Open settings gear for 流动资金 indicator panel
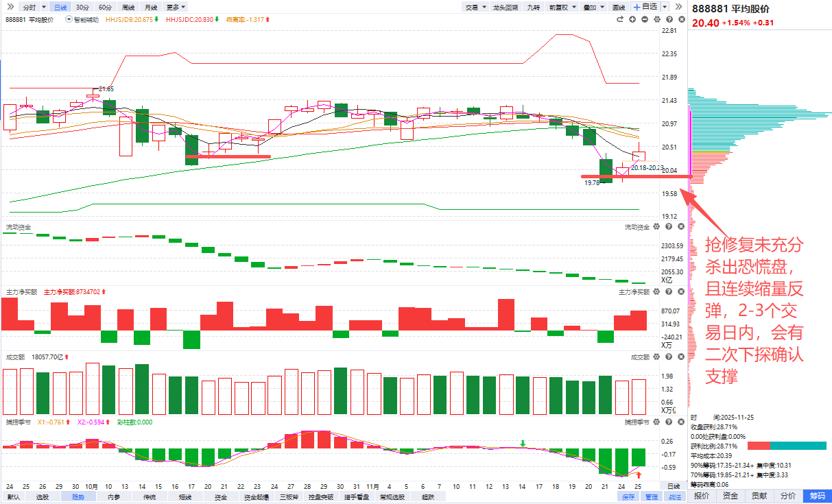Viewport: 832px width, 504px height. pos(655,226)
